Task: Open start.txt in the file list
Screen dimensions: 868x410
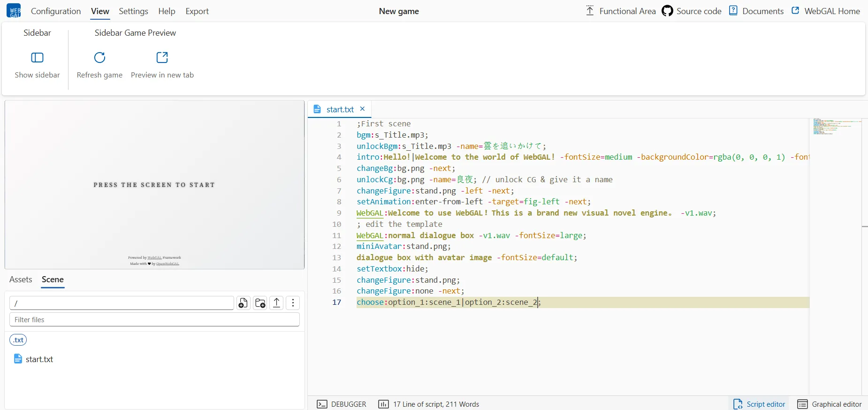Action: (x=39, y=359)
